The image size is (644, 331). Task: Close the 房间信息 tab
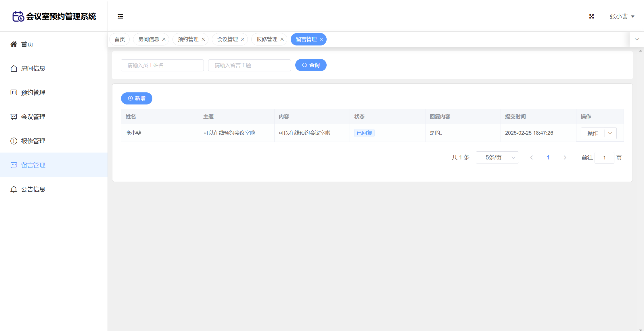point(164,39)
